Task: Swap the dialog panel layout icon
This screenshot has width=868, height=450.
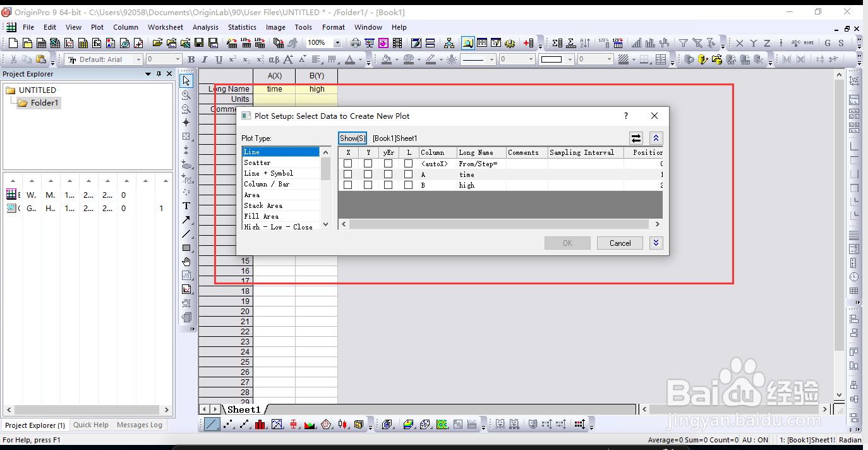Action: [x=636, y=138]
